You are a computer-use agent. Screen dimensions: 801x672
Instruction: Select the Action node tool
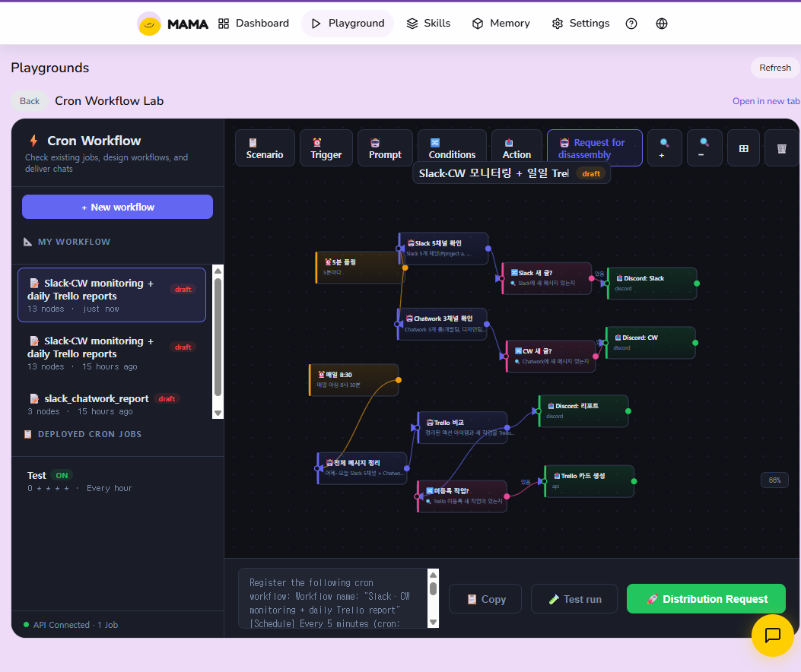click(517, 147)
